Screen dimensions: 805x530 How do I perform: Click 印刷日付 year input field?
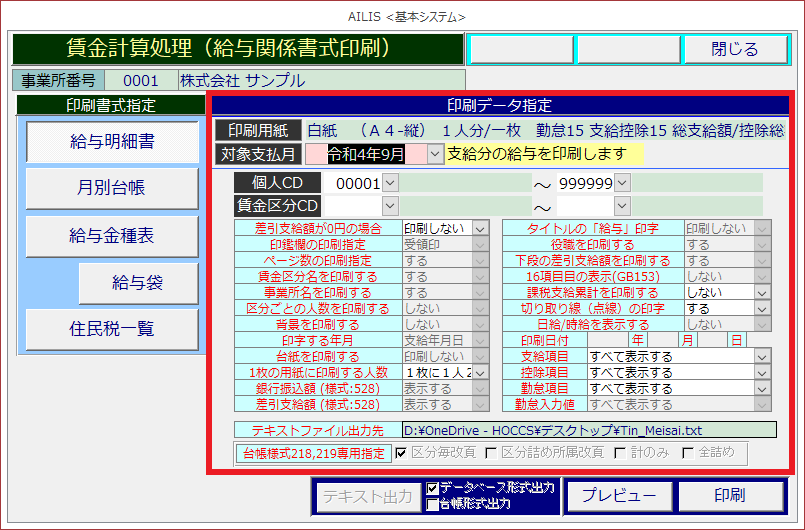(x=608, y=341)
